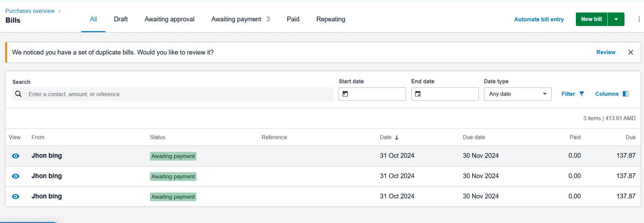Click the View column header
Screen dimensions: 644x223
[15, 137]
